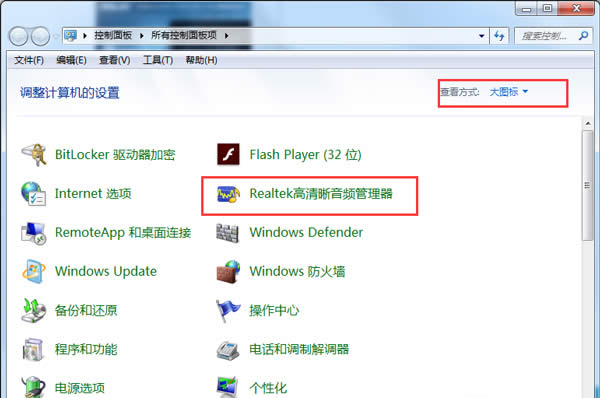Image resolution: width=600 pixels, height=398 pixels.
Task: Open the Windows Defender text link
Action: point(306,232)
